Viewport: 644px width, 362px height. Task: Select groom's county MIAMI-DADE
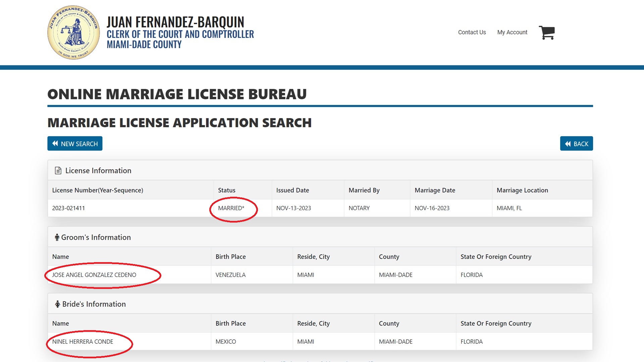(x=395, y=275)
